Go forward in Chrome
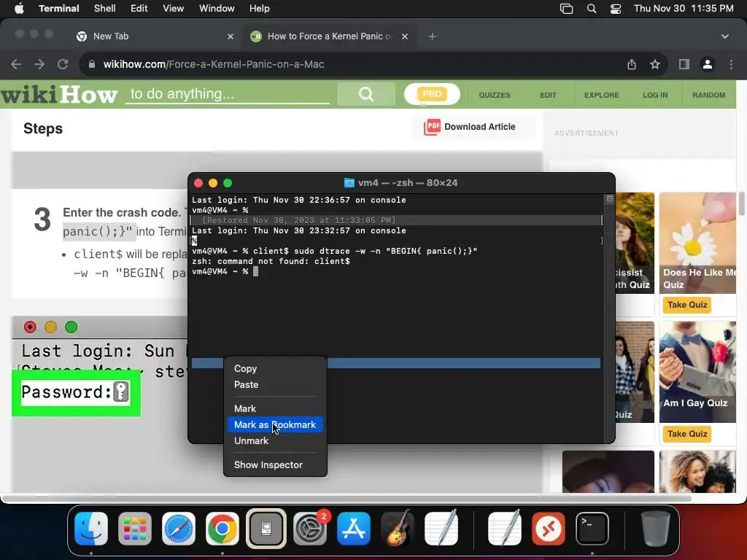 pyautogui.click(x=39, y=64)
